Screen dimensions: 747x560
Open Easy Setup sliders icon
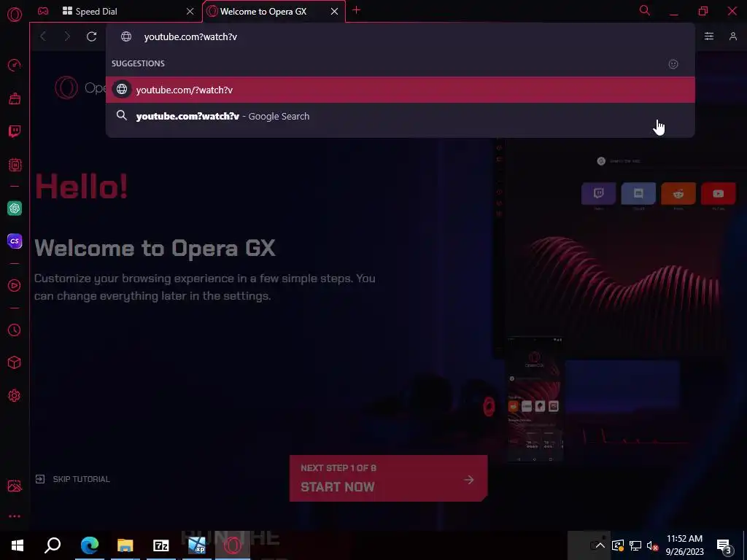click(709, 36)
